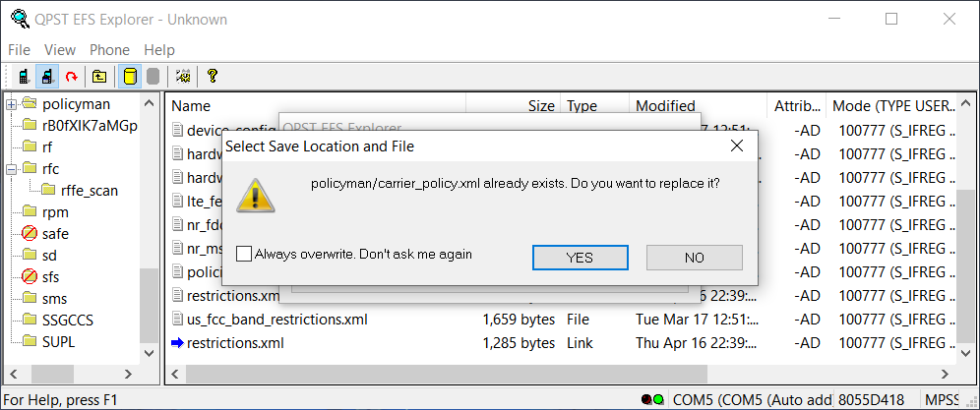980x410 pixels.
Task: Select the sms folder in tree
Action: [55, 298]
